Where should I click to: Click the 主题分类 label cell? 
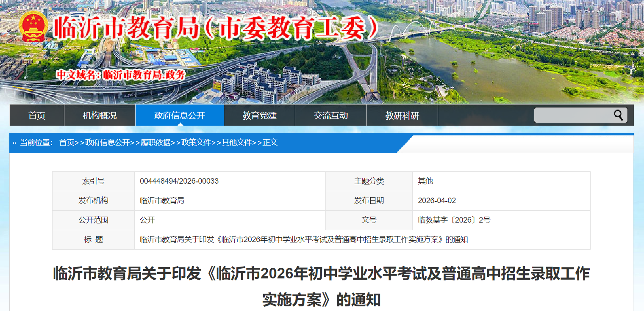pos(369,181)
